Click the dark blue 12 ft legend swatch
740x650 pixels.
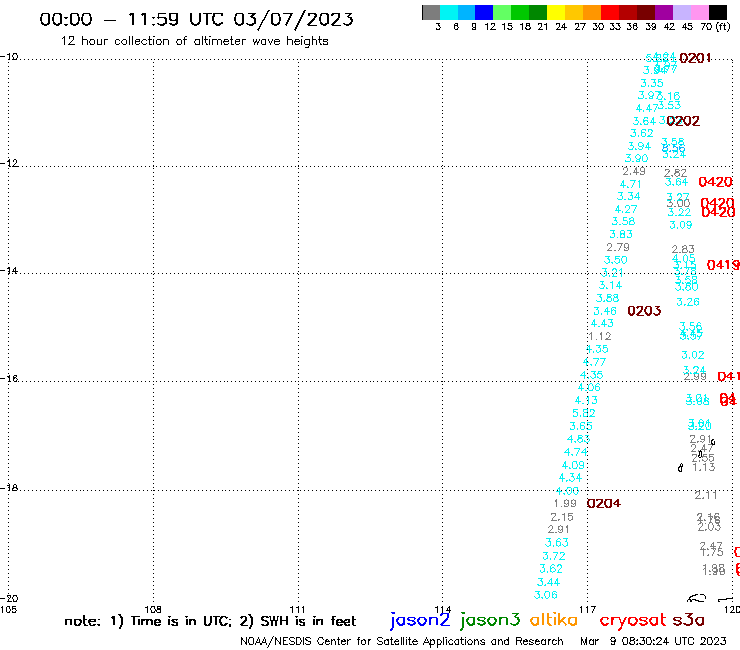pos(484,12)
